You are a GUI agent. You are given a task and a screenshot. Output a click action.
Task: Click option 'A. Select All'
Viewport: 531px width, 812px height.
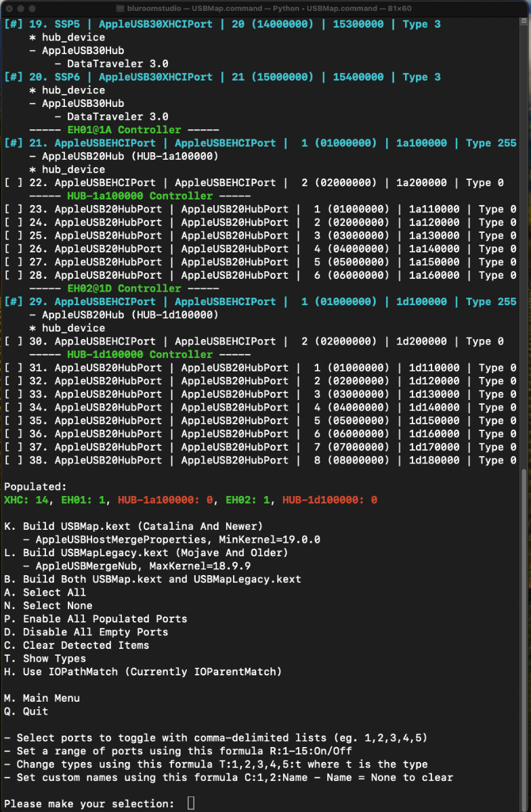click(x=45, y=592)
